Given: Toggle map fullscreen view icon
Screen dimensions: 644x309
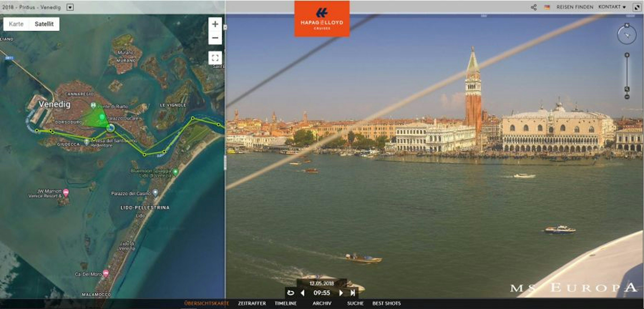Looking at the screenshot, I should click(215, 58).
